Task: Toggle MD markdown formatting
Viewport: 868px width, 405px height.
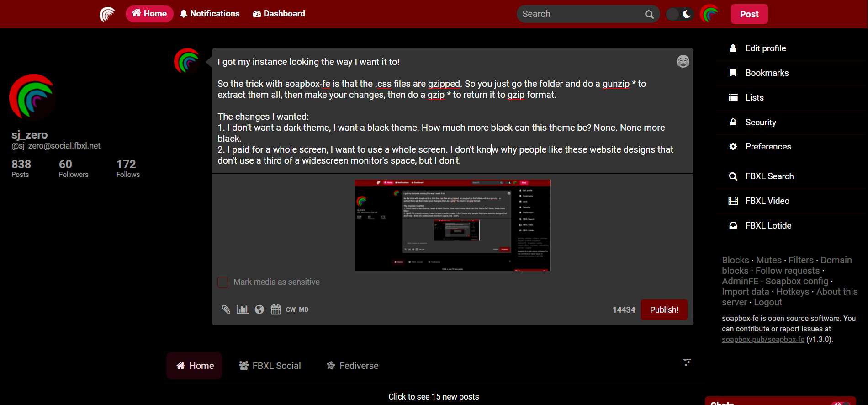Action: tap(304, 309)
